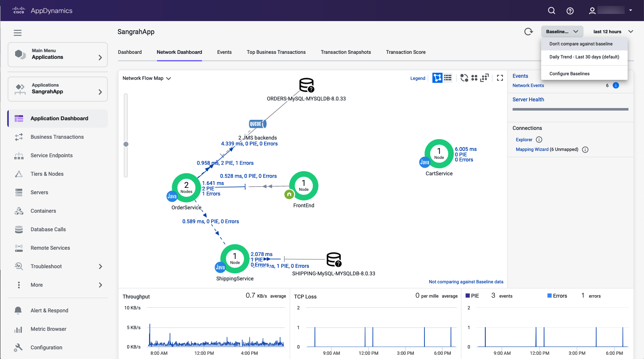
Task: Click Java badge on CartService node
Action: [x=425, y=162]
